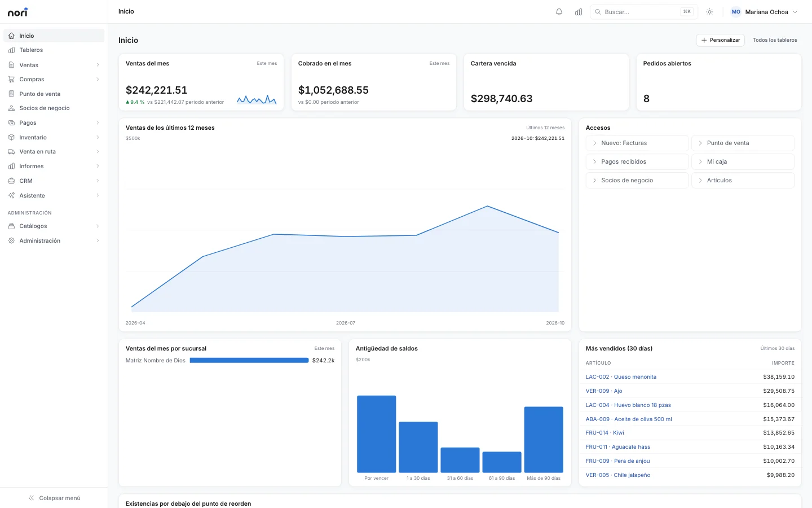Expand the Compras submenu chevron

(98, 80)
